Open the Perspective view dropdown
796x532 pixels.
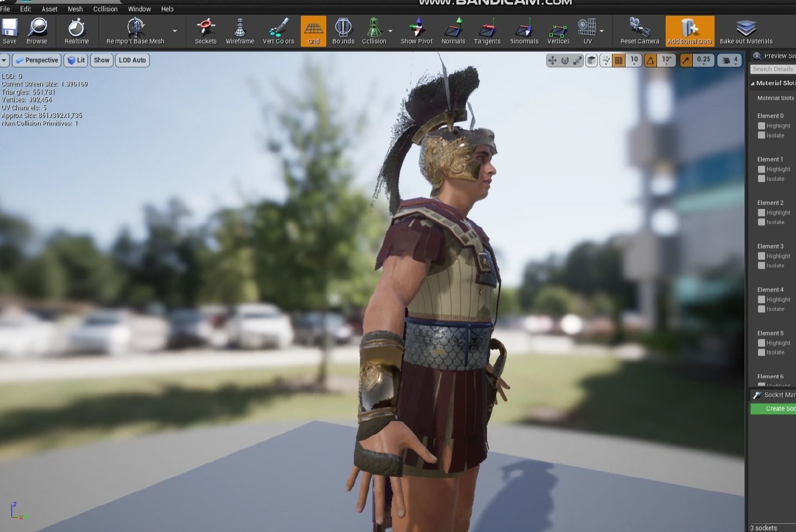(36, 60)
